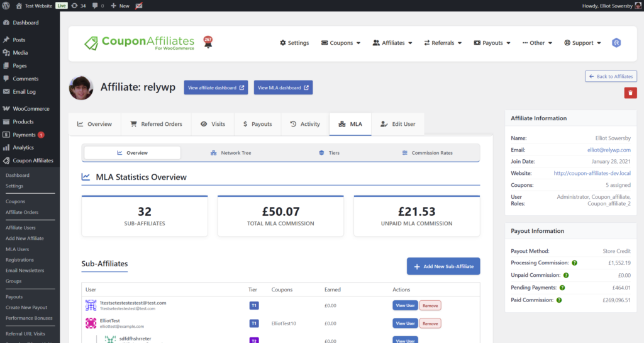Switch to the Referred Orders tab
The width and height of the screenshot is (644, 343).
(x=156, y=124)
